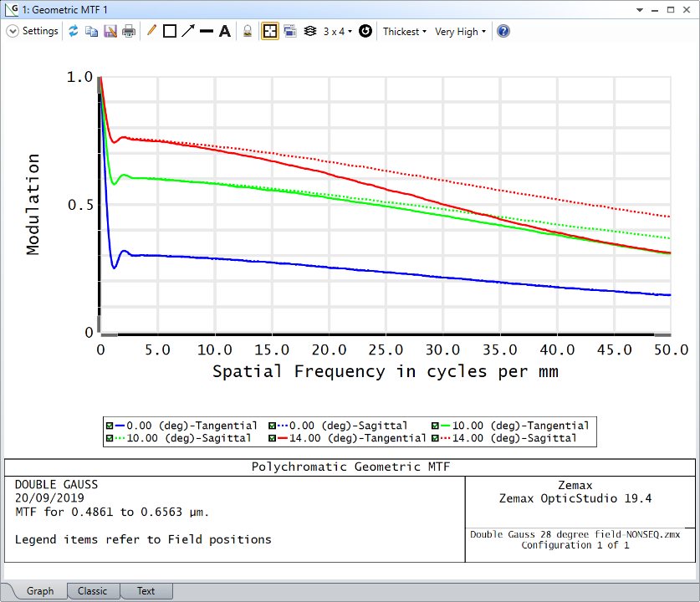Click the 15.0 x-axis tick label
The width and height of the screenshot is (700, 602).
click(272, 349)
